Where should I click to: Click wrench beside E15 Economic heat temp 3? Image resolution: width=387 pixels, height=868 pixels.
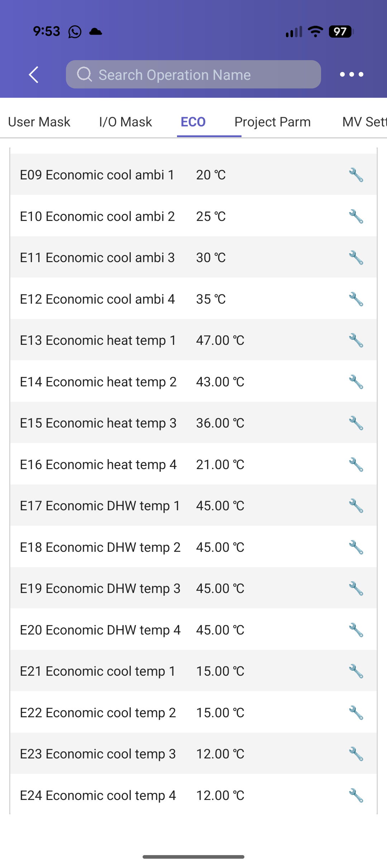[356, 423]
